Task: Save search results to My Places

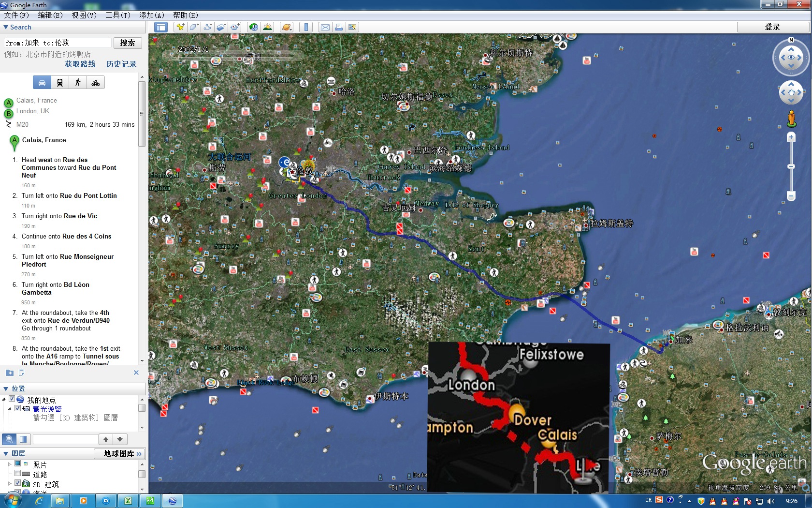Action: point(9,373)
